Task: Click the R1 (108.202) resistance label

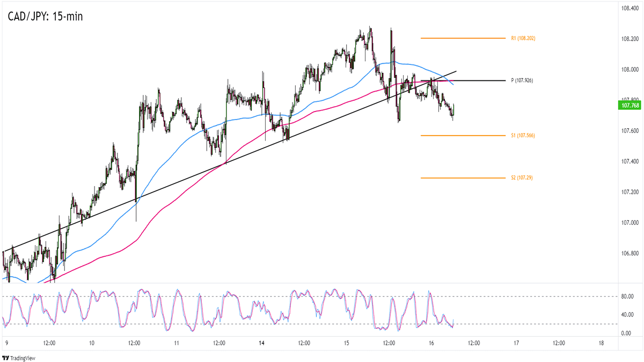Action: (523, 39)
